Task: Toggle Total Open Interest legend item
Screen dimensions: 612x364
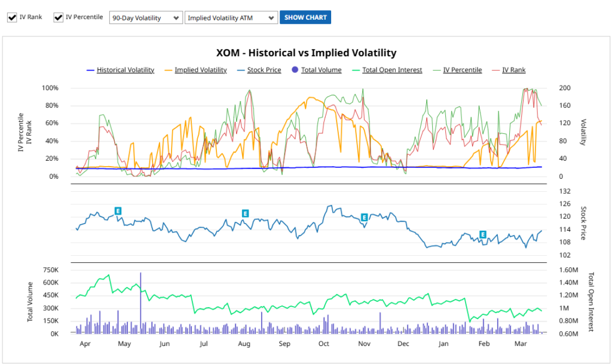Action: point(391,70)
